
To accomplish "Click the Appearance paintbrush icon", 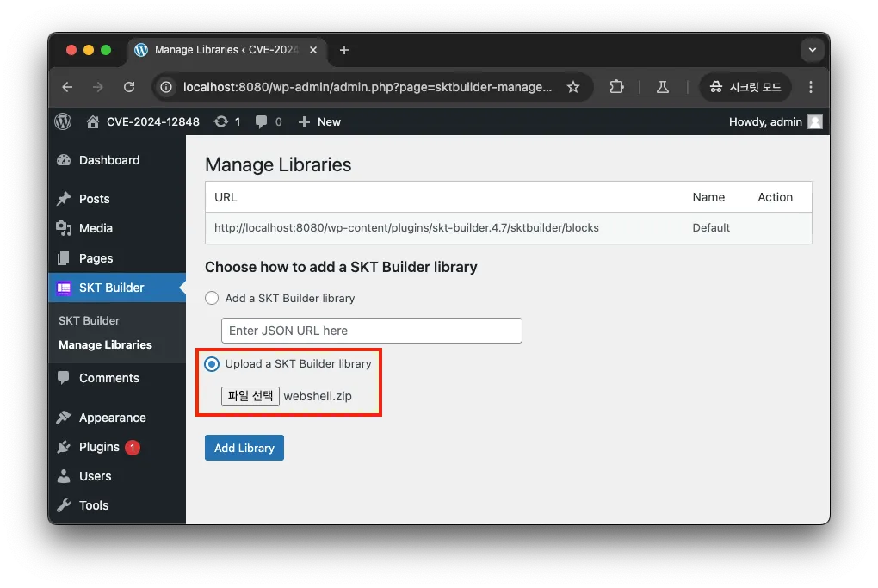I will tap(64, 418).
